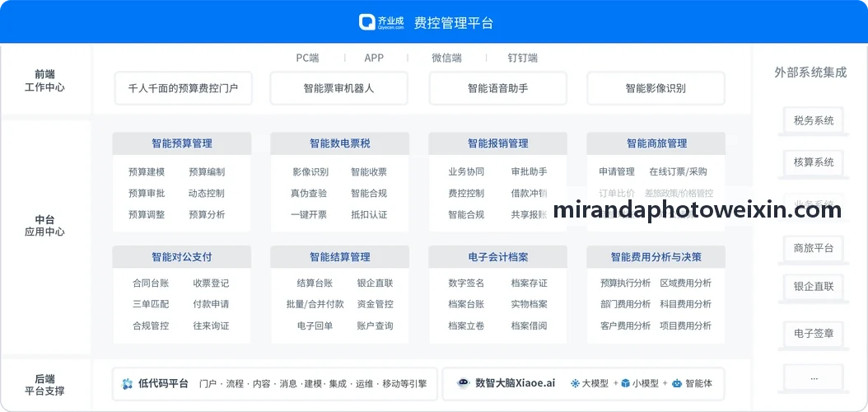This screenshot has width=868, height=412.
Task: Click 在线订票/采购
Action: [x=678, y=172]
